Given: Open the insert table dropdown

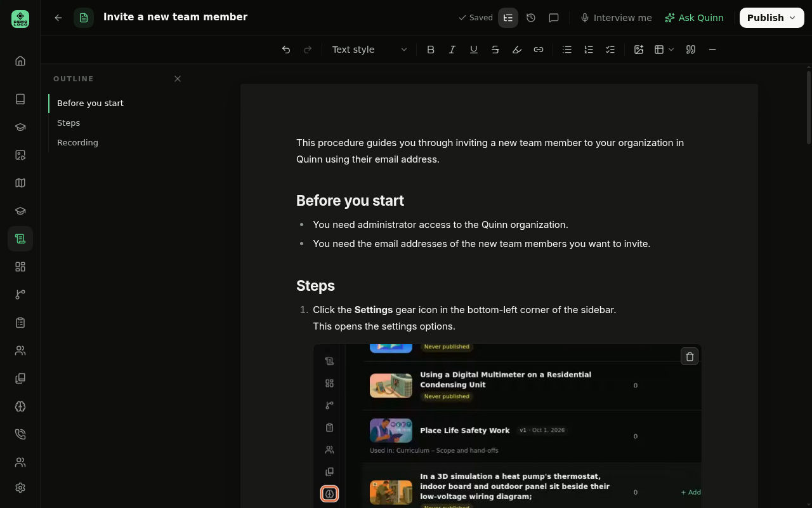Looking at the screenshot, I should [x=664, y=50].
